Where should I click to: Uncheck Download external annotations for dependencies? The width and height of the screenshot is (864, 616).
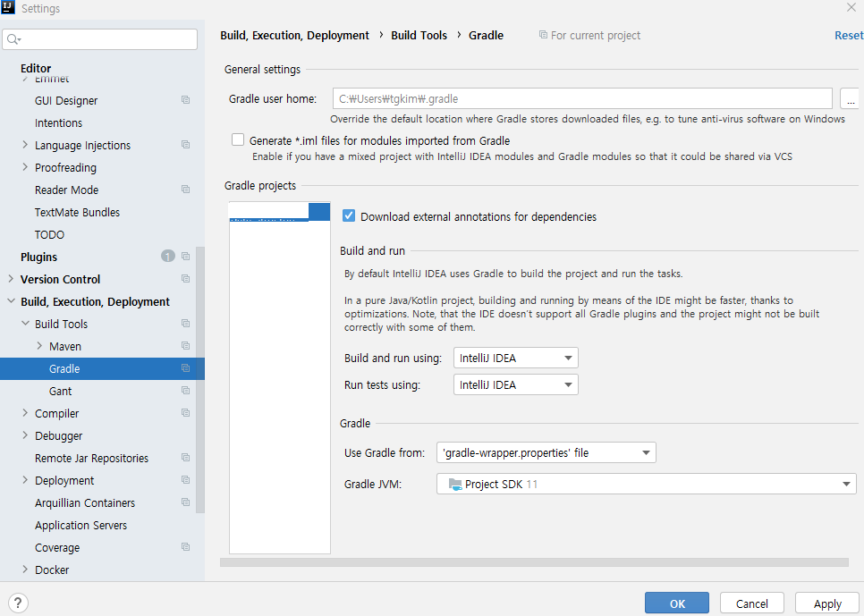[x=348, y=215]
